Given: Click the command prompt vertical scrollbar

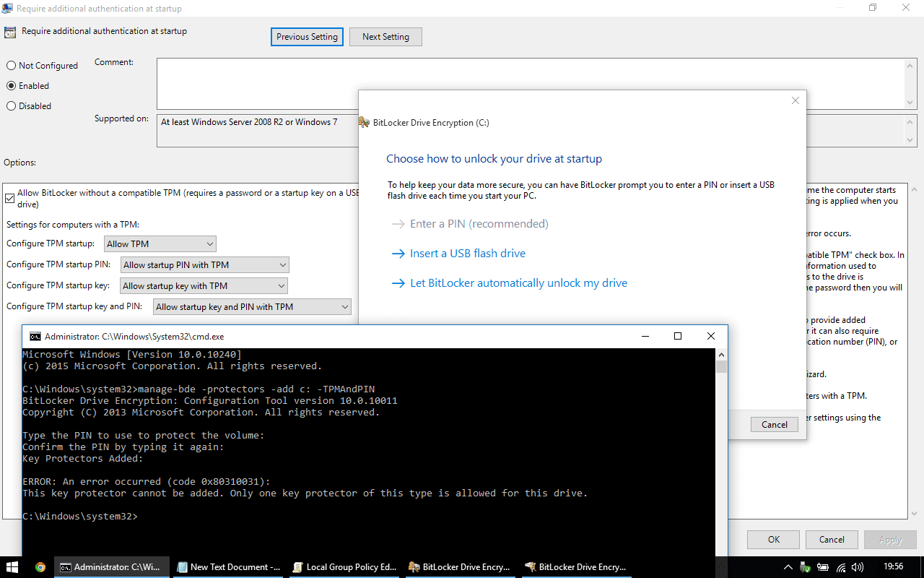Looking at the screenshot, I should [721, 452].
